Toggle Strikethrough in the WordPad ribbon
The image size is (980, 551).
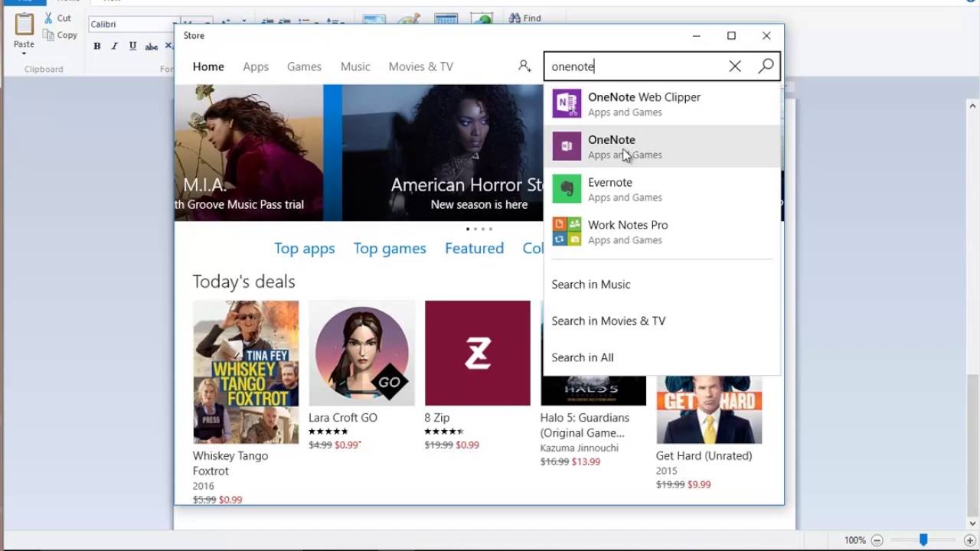click(x=152, y=46)
